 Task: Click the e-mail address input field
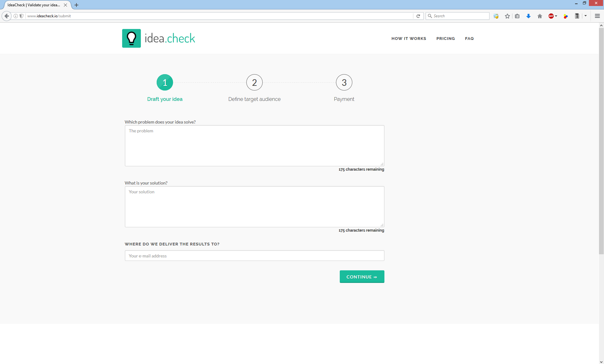point(254,256)
